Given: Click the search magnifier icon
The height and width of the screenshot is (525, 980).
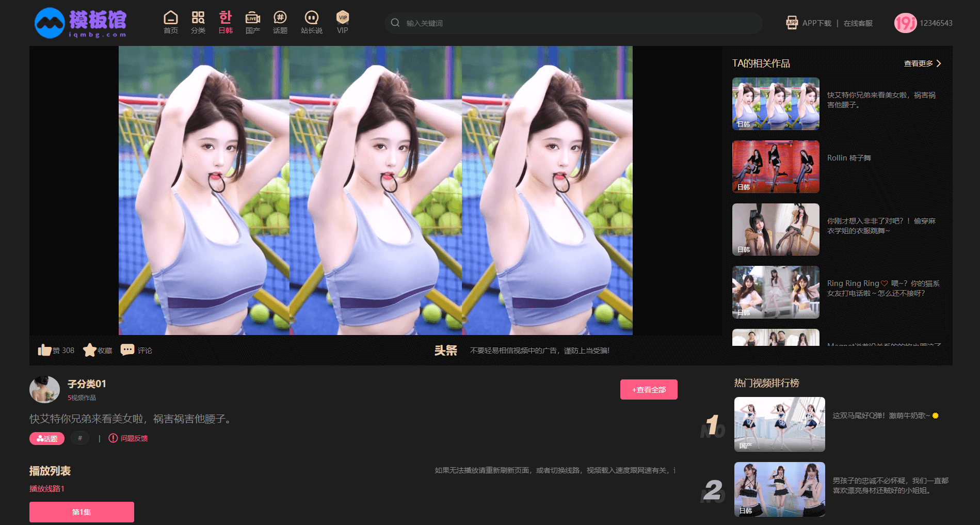Looking at the screenshot, I should click(395, 23).
